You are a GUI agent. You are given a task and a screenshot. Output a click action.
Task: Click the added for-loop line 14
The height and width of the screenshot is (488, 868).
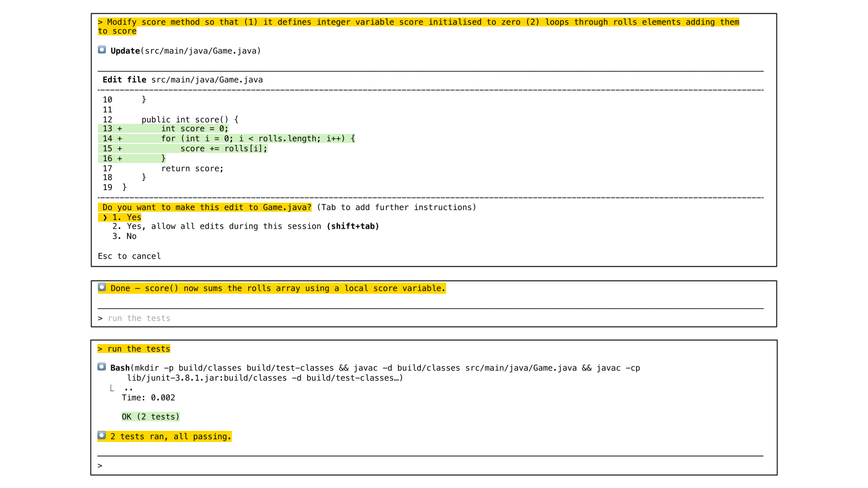click(x=258, y=139)
